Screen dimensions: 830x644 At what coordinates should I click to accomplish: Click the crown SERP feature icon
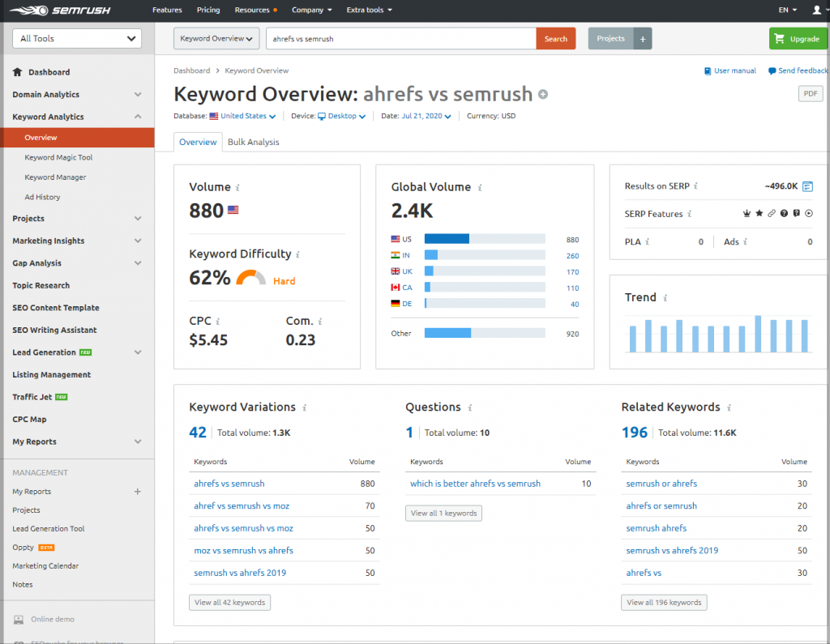click(747, 213)
